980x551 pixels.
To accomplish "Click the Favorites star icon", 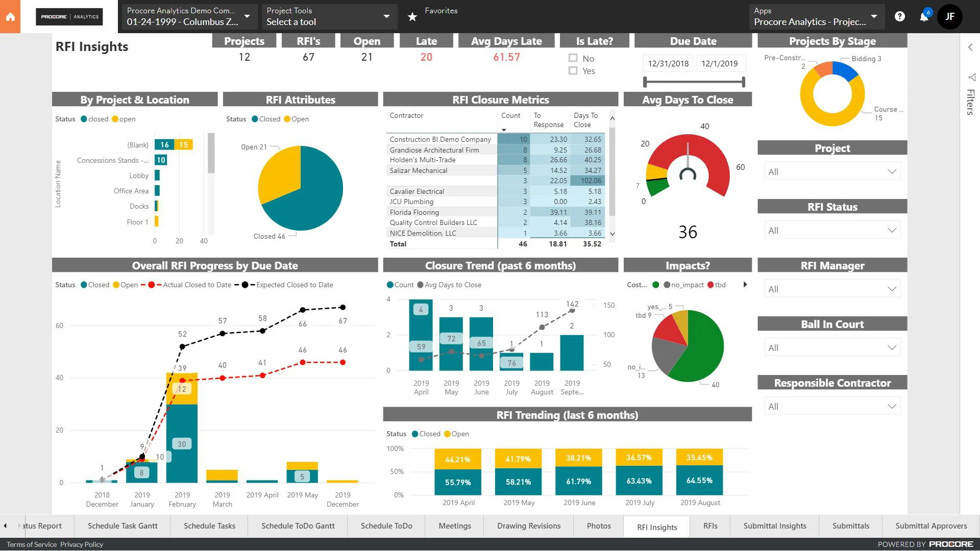I will [411, 16].
